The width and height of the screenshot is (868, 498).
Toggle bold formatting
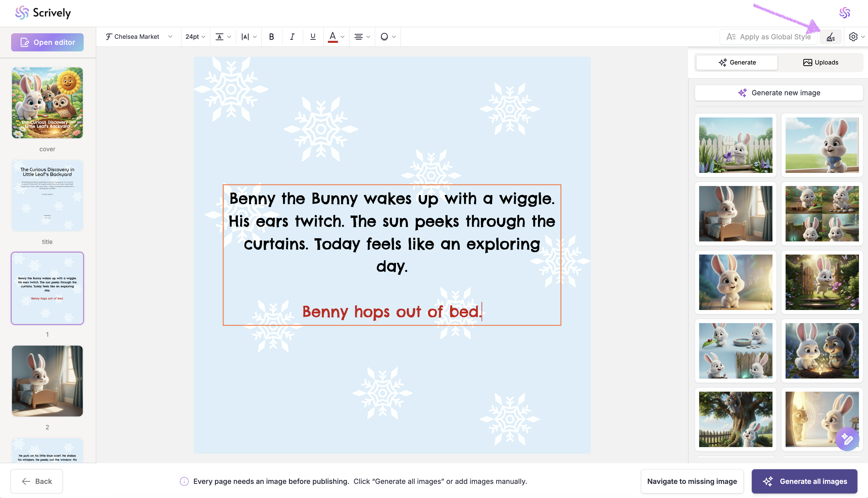pos(271,37)
